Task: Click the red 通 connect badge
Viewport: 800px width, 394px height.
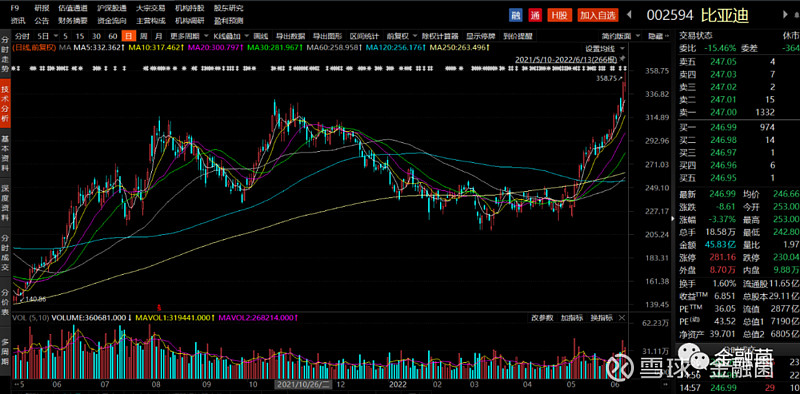Action: [535, 15]
